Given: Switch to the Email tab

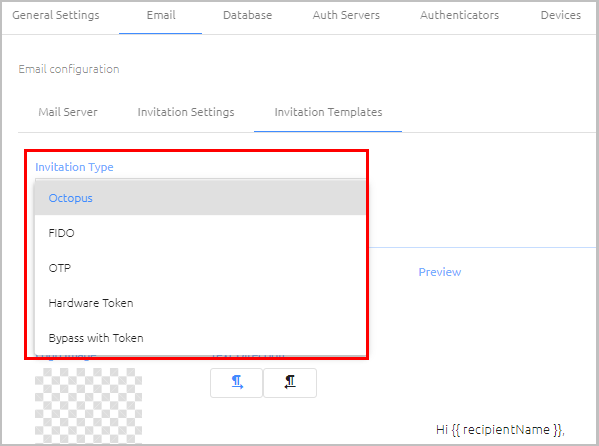Looking at the screenshot, I should point(161,15).
